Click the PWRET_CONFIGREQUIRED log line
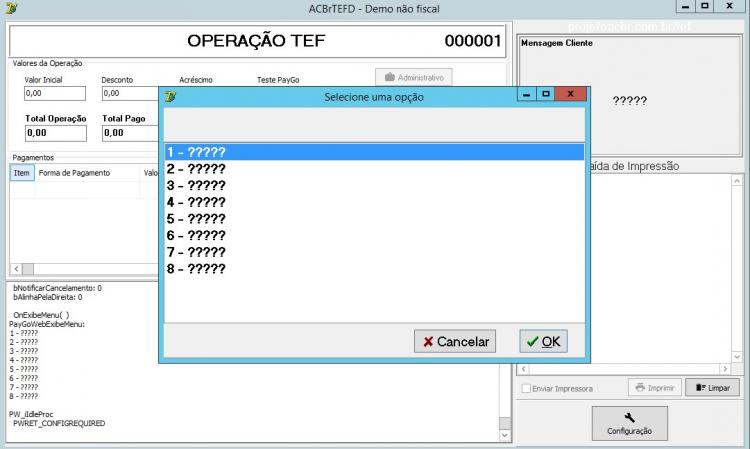Image resolution: width=750 pixels, height=449 pixels. pyautogui.click(x=59, y=423)
